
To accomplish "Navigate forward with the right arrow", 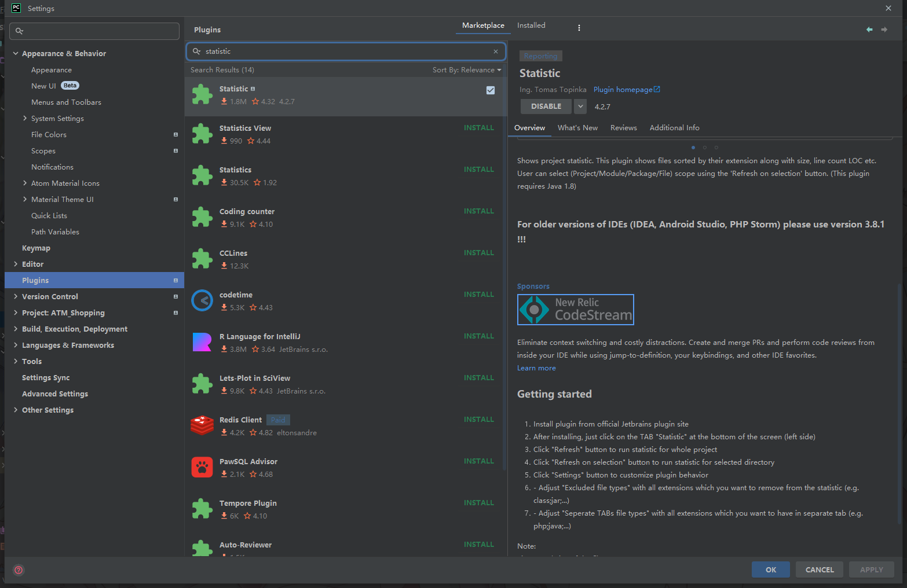I will click(x=884, y=30).
